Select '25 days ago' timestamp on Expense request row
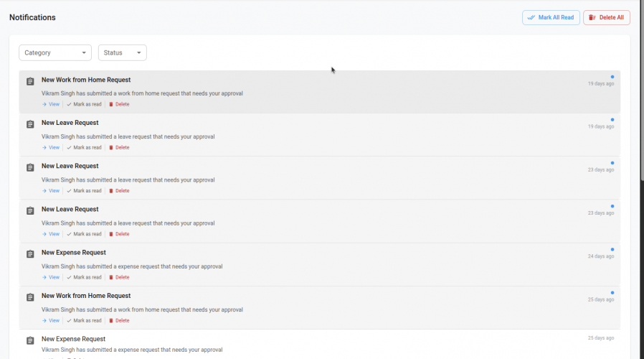Image resolution: width=644 pixels, height=359 pixels. [x=600, y=338]
